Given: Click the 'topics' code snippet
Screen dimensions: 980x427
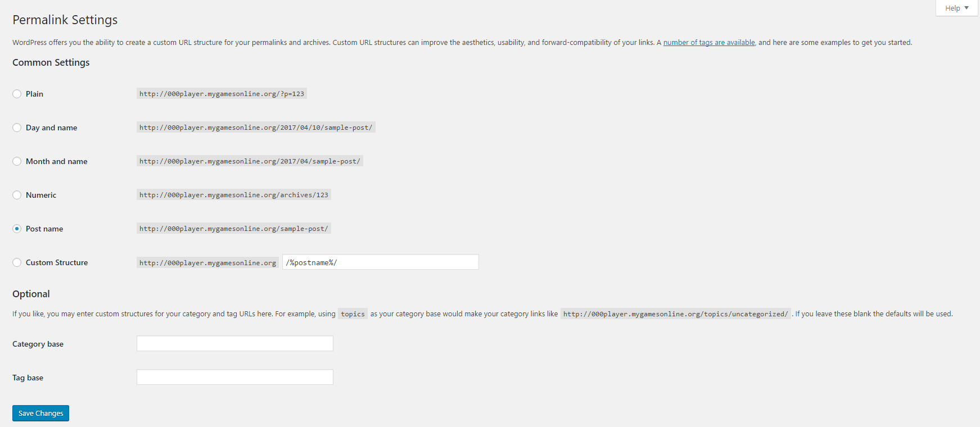Looking at the screenshot, I should [353, 314].
